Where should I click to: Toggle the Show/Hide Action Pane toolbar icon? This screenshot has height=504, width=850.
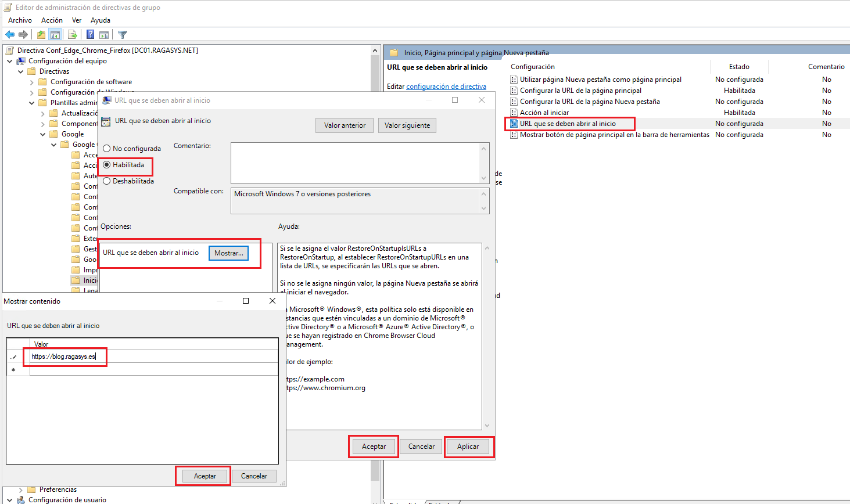pyautogui.click(x=104, y=34)
